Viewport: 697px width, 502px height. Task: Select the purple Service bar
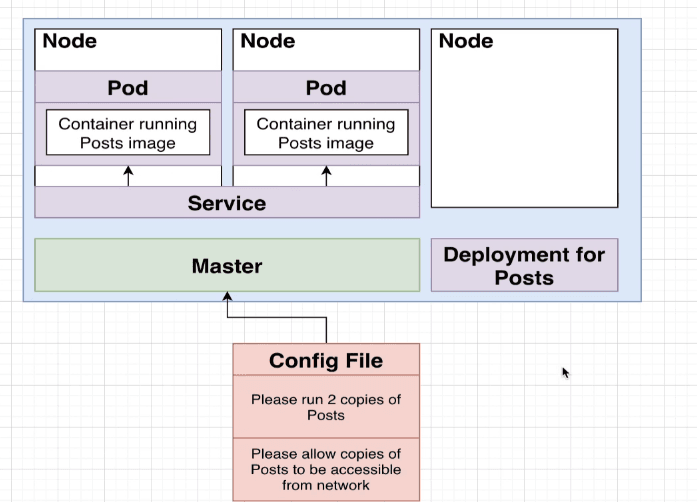(x=227, y=203)
